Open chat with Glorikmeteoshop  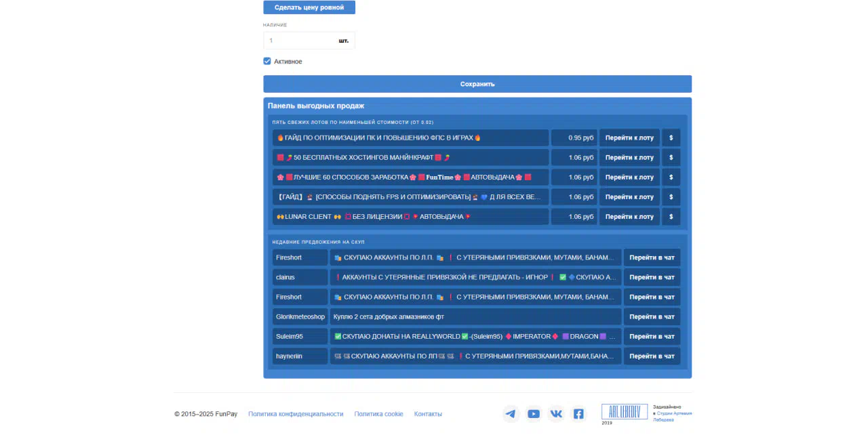point(652,316)
